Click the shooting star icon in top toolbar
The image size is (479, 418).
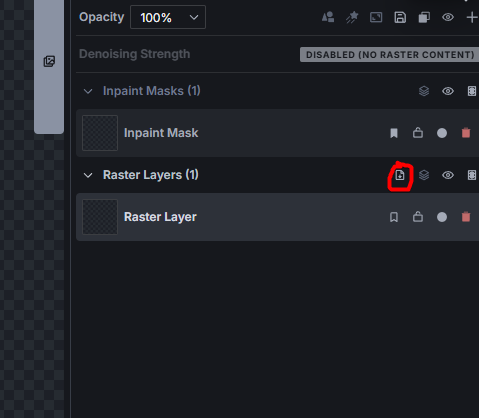click(352, 17)
